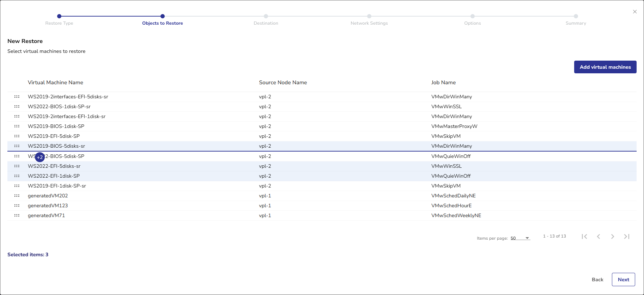Click drag handle for WS2019-2interfaces-EFI-5disks-sr row
Screen dimensions: 644x295
(17, 97)
